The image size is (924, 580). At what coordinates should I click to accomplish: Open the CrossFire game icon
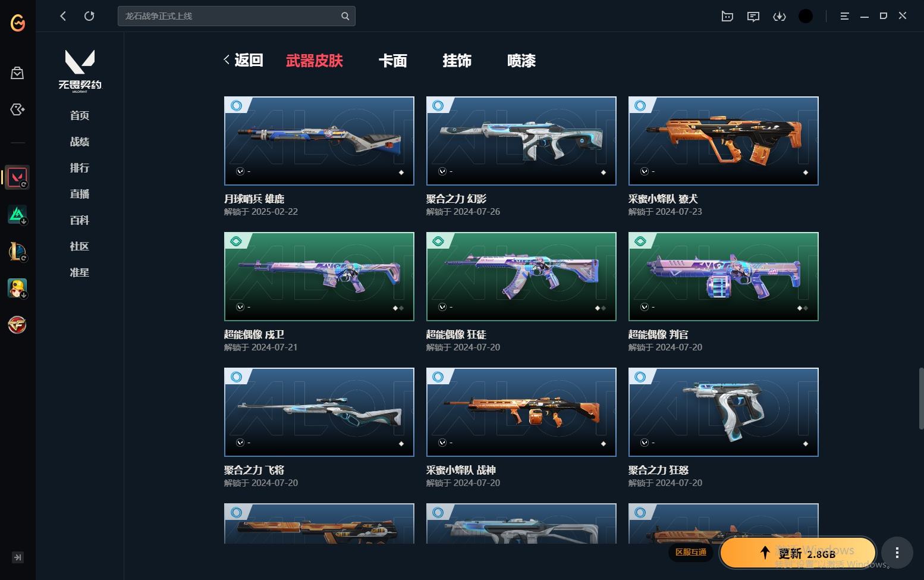17,325
